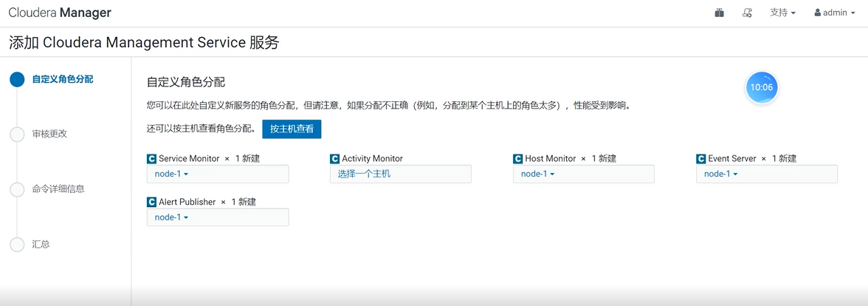Click the Activity Monitor role label
The width and height of the screenshot is (868, 306).
coord(373,158)
